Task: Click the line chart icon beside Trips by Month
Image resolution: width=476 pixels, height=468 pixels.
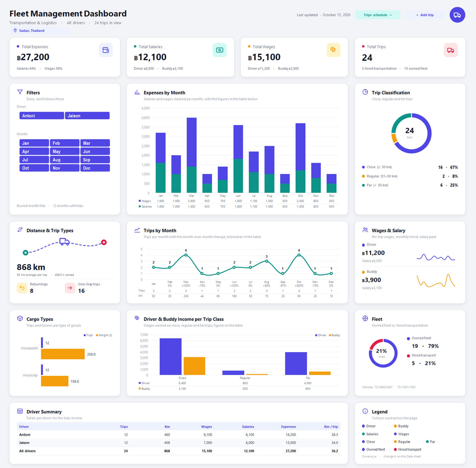Action: [x=137, y=230]
